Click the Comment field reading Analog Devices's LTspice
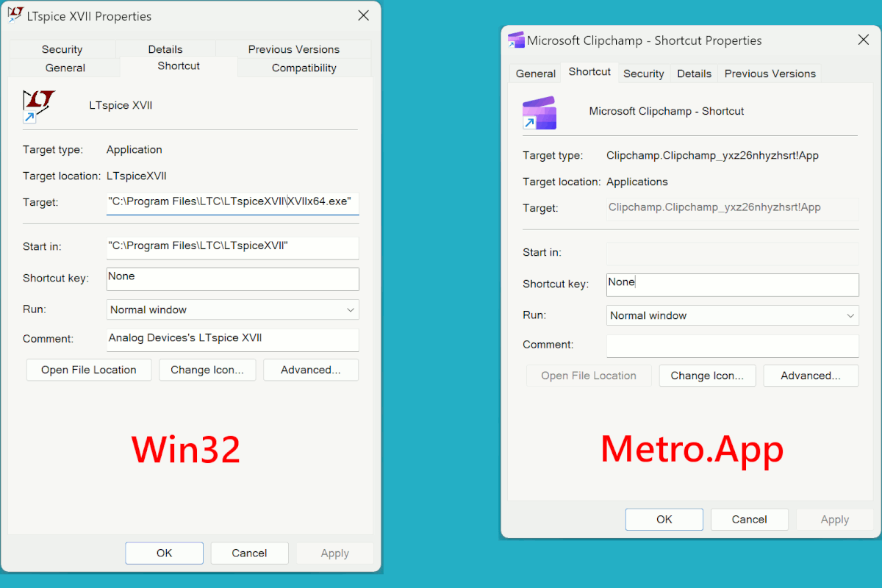The image size is (882, 588). pyautogui.click(x=232, y=340)
